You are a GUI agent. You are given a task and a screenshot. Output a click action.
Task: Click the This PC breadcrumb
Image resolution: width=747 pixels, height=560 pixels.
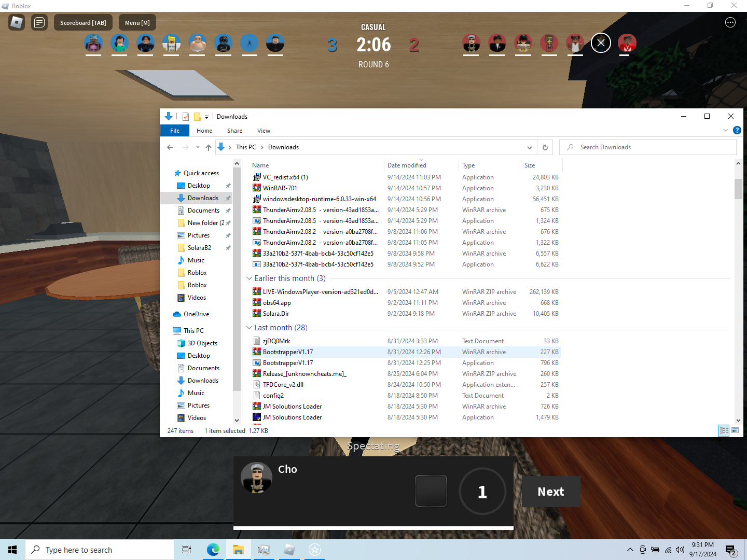click(246, 147)
